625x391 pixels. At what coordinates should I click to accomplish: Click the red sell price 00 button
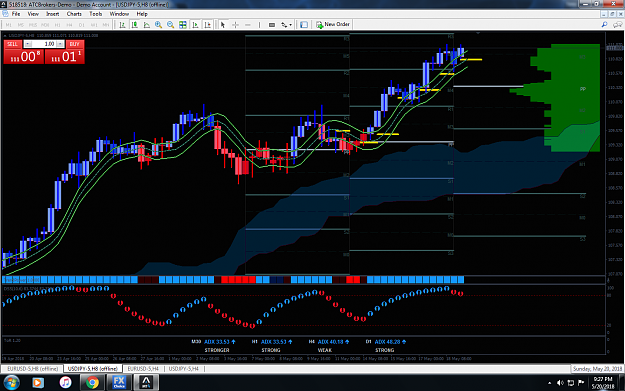[x=24, y=56]
